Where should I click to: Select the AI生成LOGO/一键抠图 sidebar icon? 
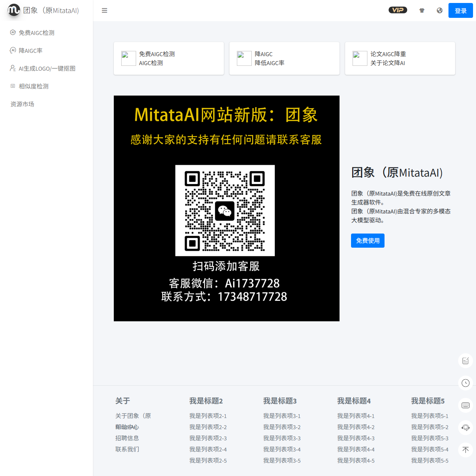tap(13, 68)
